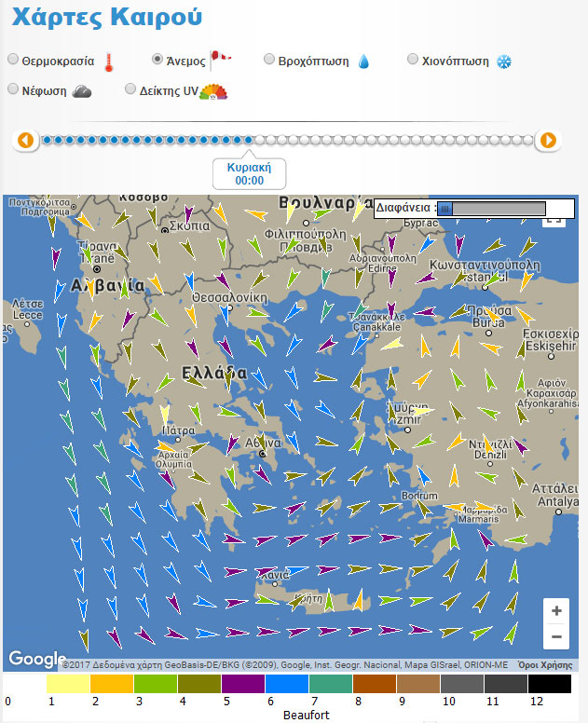Click the brown Beaufort 9 swatch
Image resolution: width=588 pixels, height=723 pixels.
(418, 684)
